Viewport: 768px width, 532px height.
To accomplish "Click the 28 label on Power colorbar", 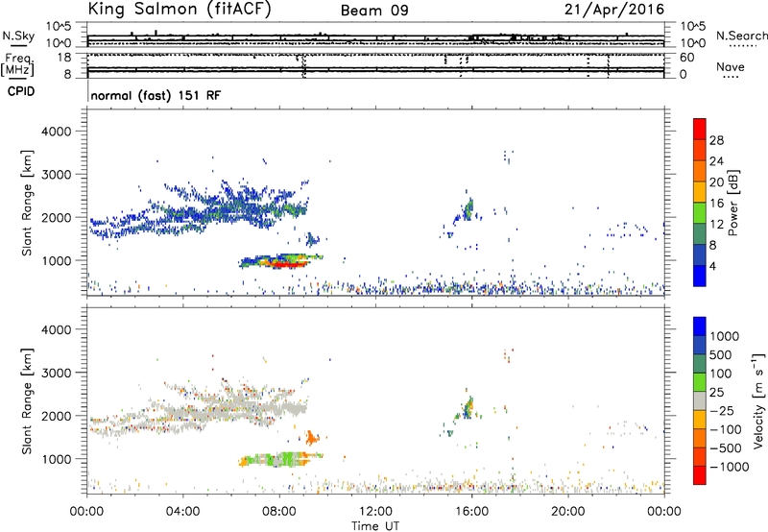I will point(716,140).
